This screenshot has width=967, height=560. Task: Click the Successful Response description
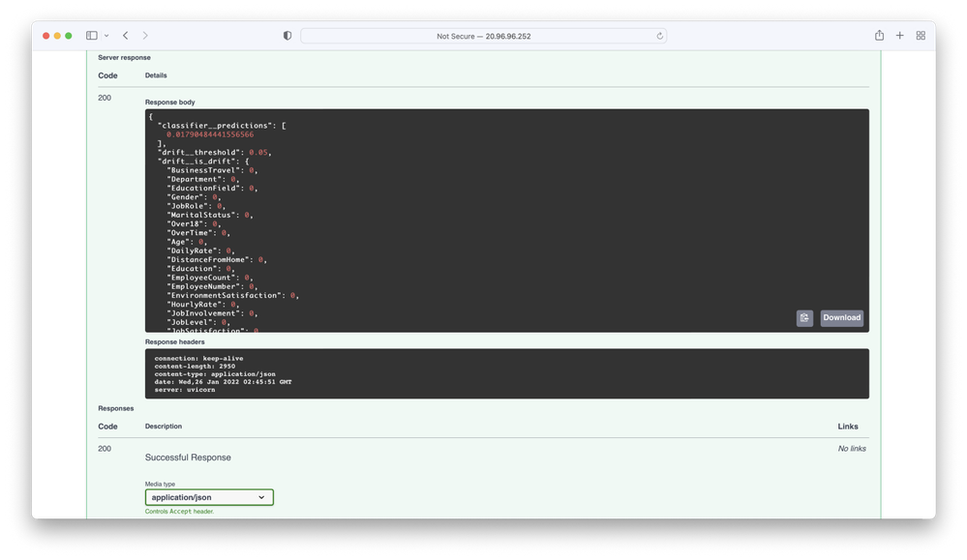click(x=188, y=457)
